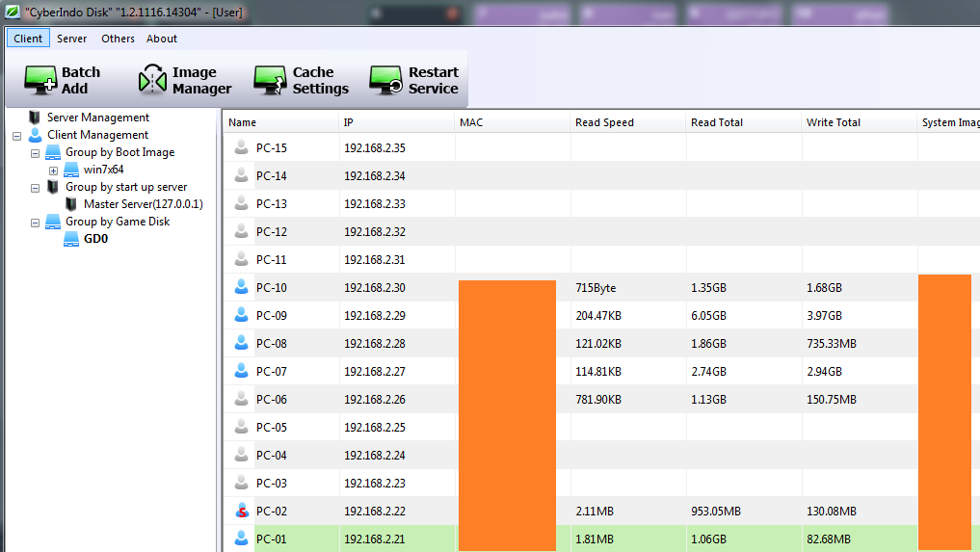Select the PC-12 row name

tap(271, 231)
